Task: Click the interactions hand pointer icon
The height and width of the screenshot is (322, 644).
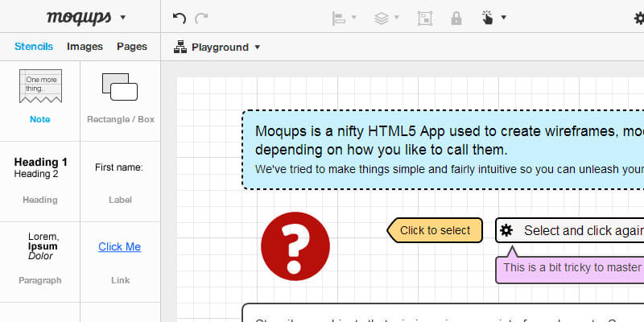Action: tap(488, 18)
